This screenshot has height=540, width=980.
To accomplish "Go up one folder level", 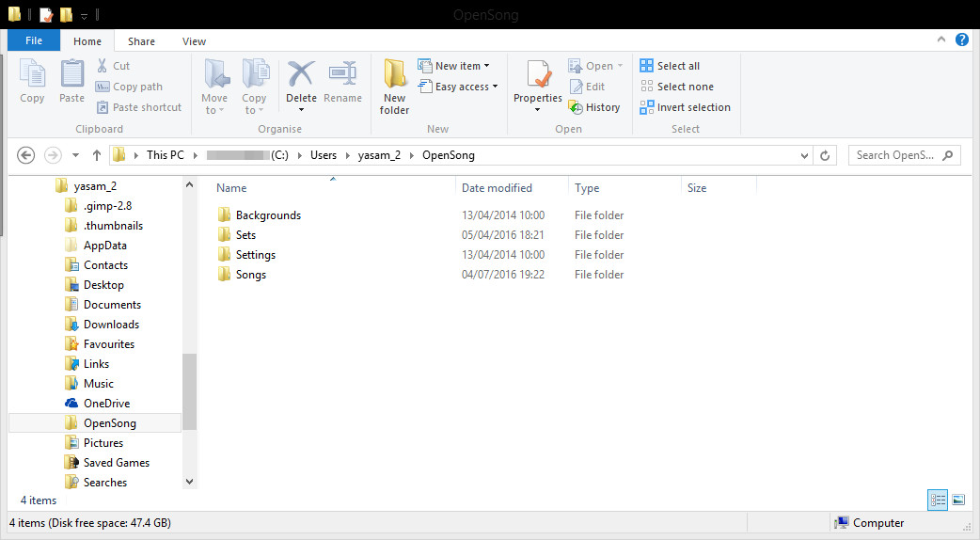I will (x=96, y=155).
